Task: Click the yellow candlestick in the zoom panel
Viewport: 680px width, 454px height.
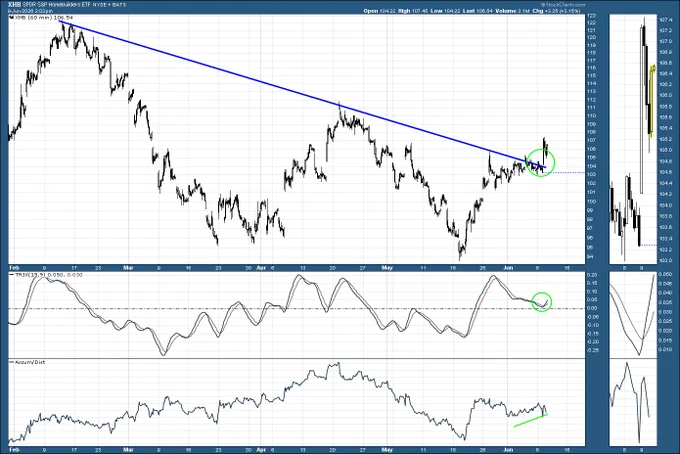Action: tap(651, 101)
